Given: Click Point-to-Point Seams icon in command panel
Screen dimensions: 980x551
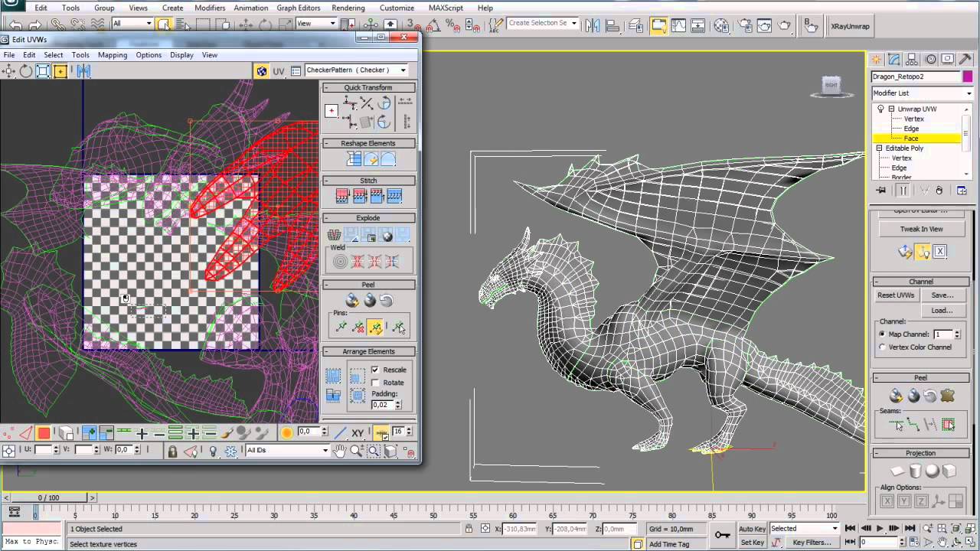Looking at the screenshot, I should pos(913,425).
